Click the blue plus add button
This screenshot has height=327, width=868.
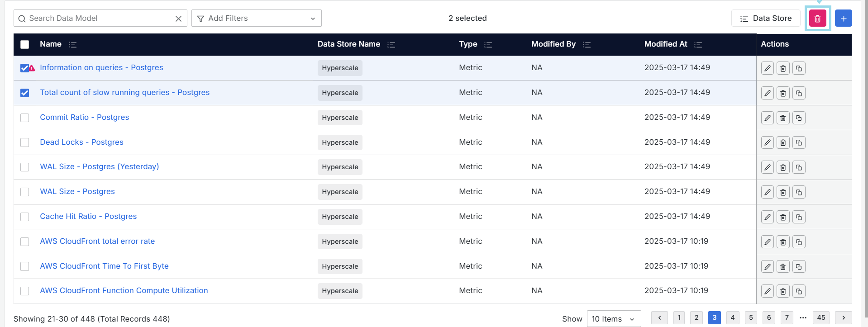[x=843, y=19]
